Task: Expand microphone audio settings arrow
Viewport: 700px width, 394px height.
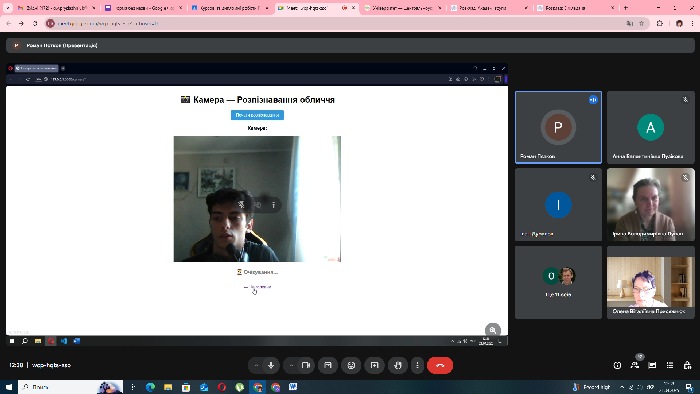Action: click(256, 365)
